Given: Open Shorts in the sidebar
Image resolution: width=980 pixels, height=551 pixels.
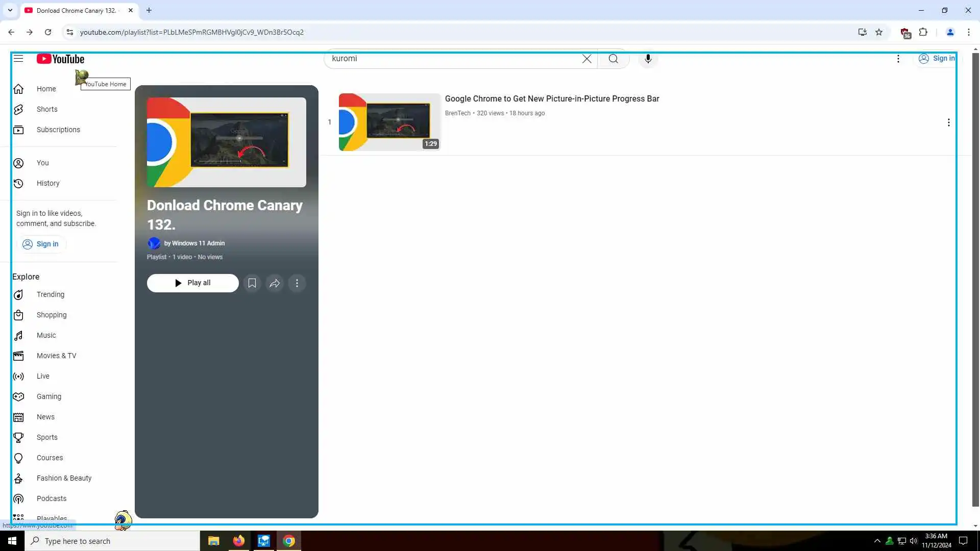Looking at the screenshot, I should point(46,109).
